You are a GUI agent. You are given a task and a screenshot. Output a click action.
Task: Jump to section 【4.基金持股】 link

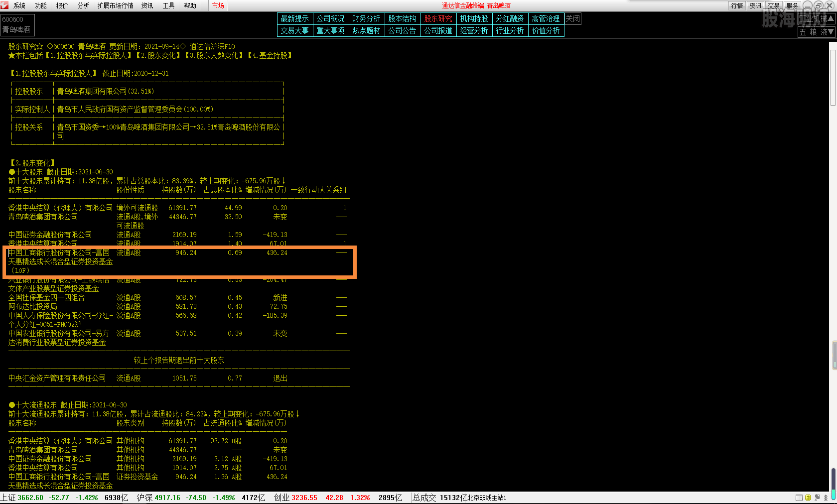(270, 55)
